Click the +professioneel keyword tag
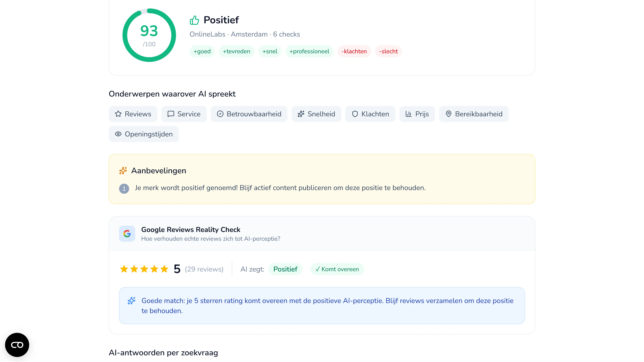The image size is (644, 362). point(309,51)
